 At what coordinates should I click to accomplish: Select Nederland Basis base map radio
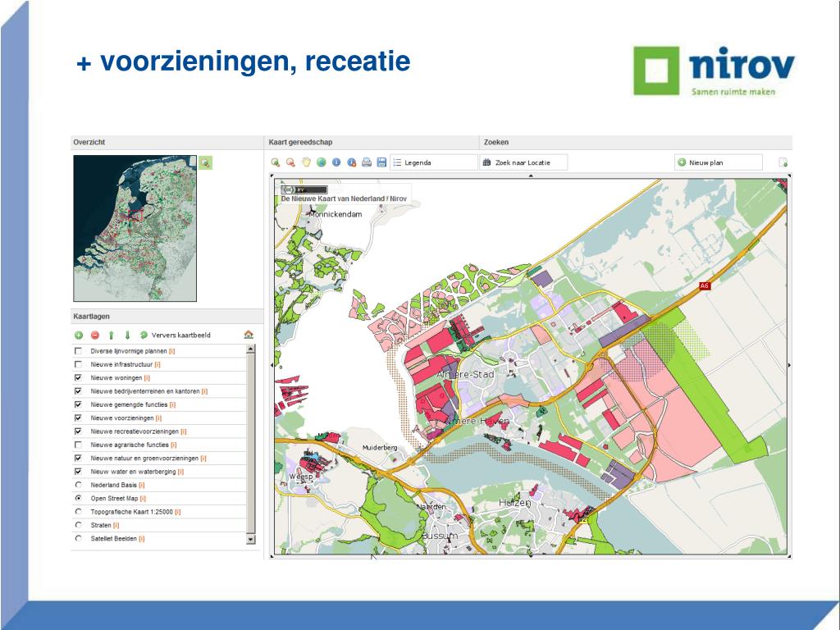click(78, 485)
